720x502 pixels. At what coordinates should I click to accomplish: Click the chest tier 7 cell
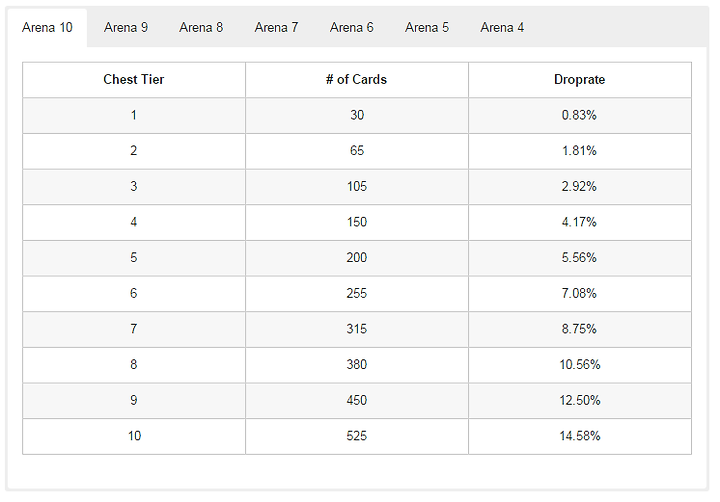tap(134, 329)
